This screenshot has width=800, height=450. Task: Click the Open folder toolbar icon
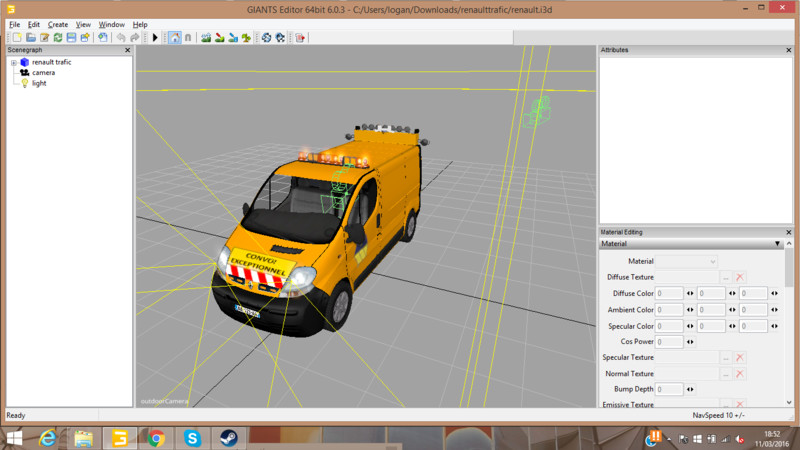[x=30, y=37]
